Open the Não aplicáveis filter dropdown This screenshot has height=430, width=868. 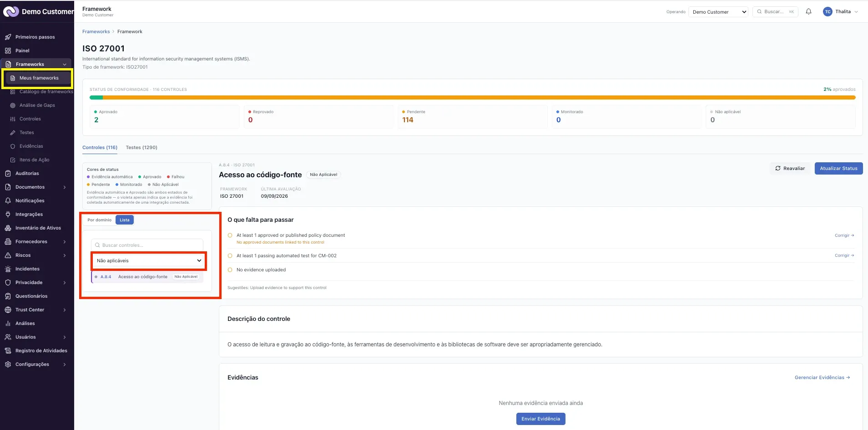pos(149,260)
